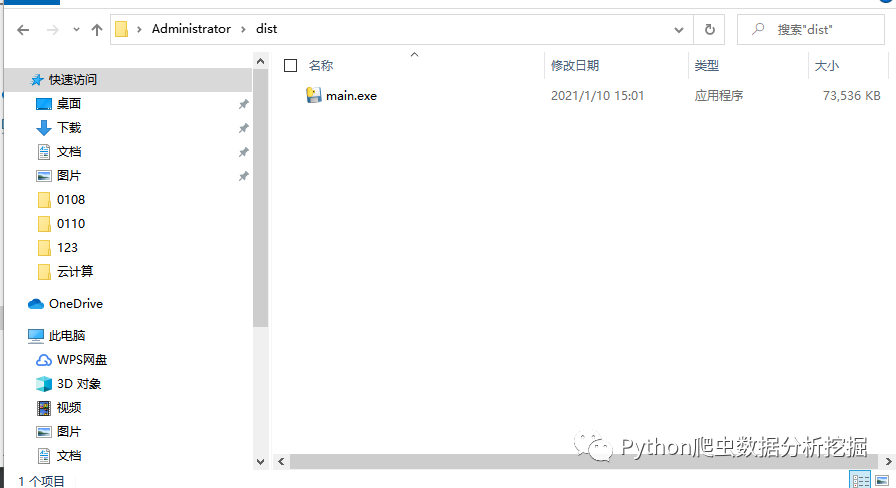Click the pin icon beside quick access 文档

[243, 152]
